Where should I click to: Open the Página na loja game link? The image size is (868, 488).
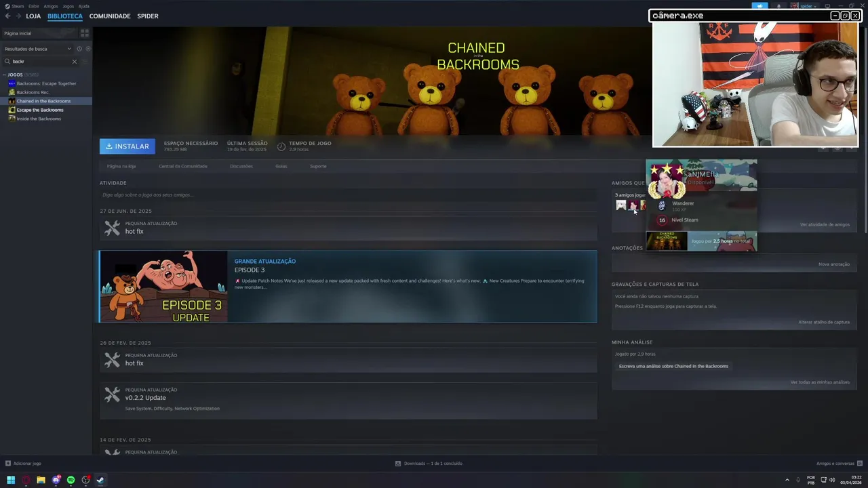coord(121,166)
